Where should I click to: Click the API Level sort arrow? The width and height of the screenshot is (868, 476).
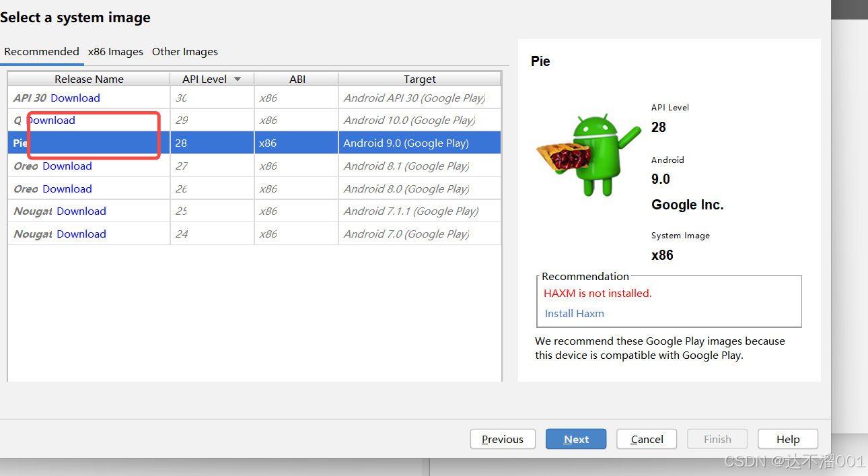tap(238, 79)
